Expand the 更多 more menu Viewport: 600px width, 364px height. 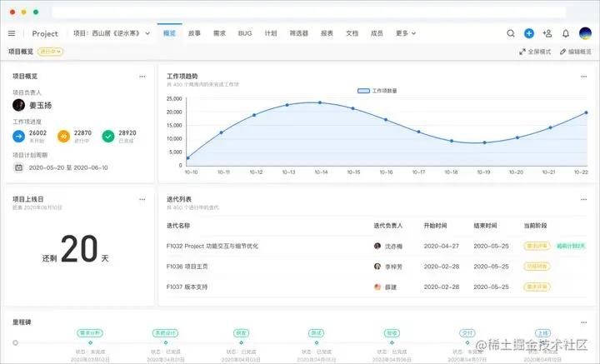coord(406,33)
